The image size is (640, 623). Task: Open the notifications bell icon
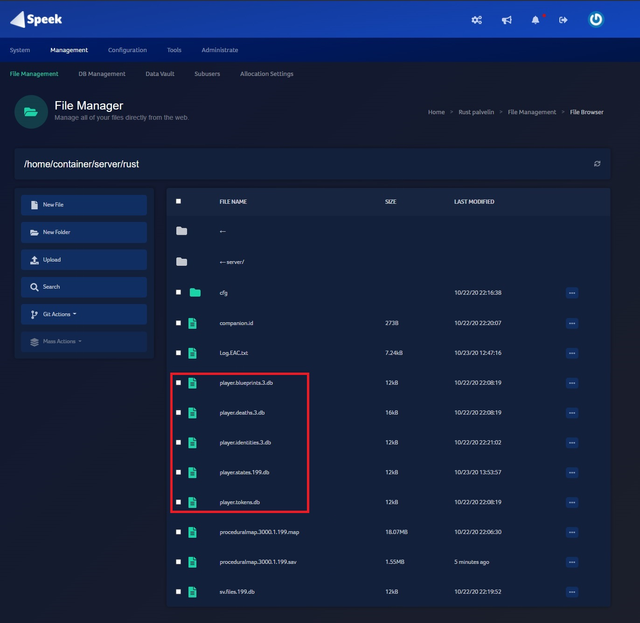[x=535, y=20]
